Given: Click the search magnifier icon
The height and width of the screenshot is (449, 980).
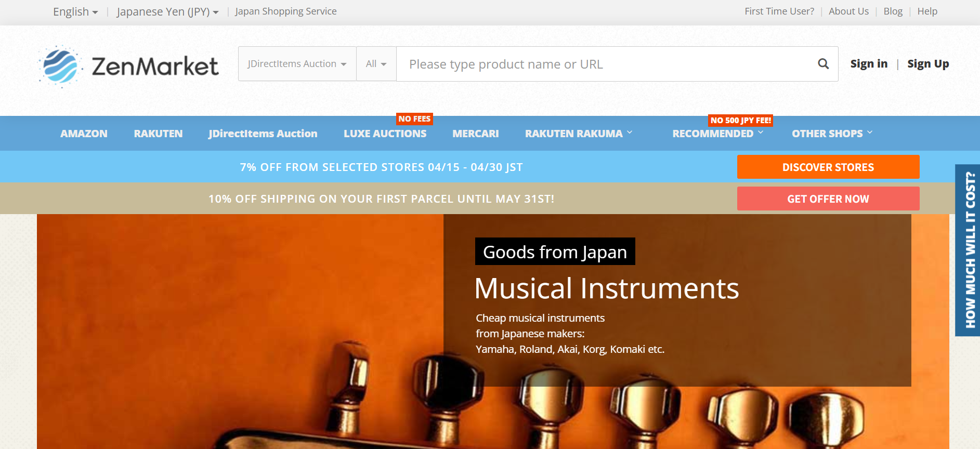Looking at the screenshot, I should (823, 64).
